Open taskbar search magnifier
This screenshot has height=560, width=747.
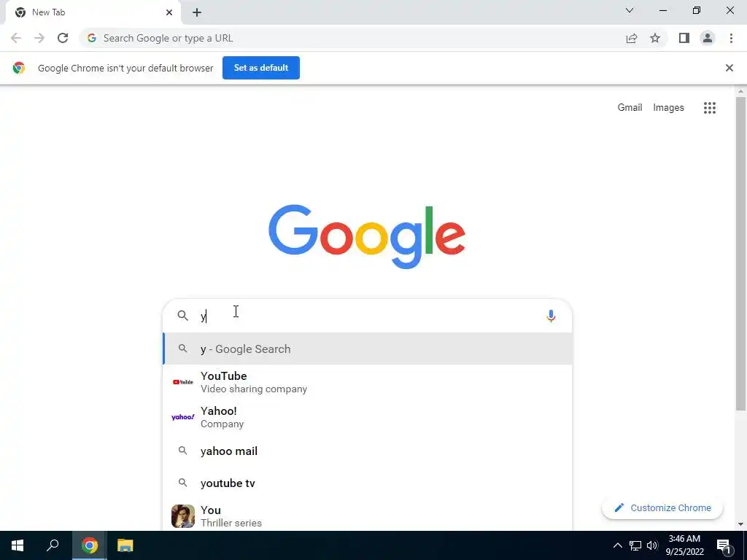coord(53,545)
